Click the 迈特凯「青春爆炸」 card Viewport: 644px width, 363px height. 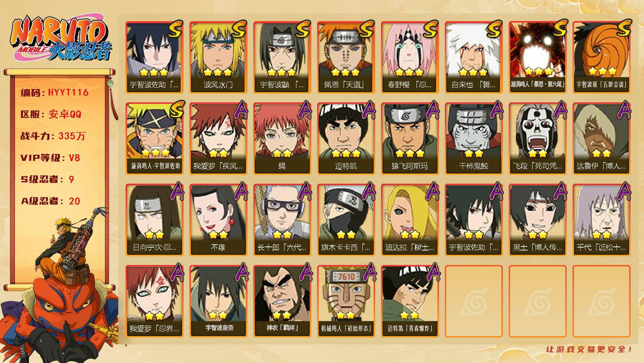tap(410, 301)
